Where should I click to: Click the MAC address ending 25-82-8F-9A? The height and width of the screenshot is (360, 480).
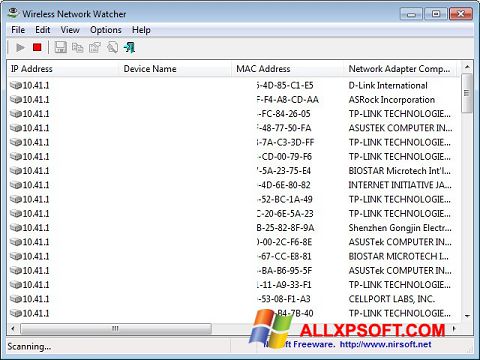[286, 228]
